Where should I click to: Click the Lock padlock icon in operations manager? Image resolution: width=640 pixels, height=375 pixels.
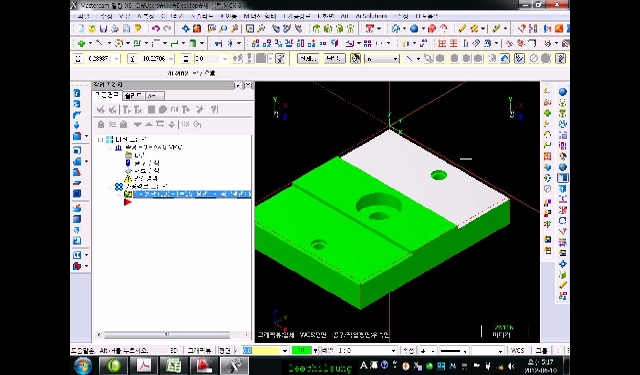click(x=101, y=124)
